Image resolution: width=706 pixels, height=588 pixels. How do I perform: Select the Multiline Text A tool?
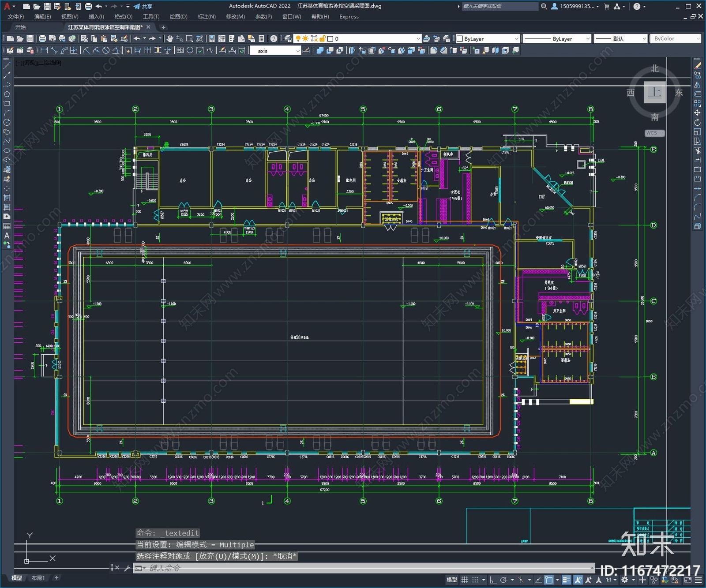coord(7,236)
